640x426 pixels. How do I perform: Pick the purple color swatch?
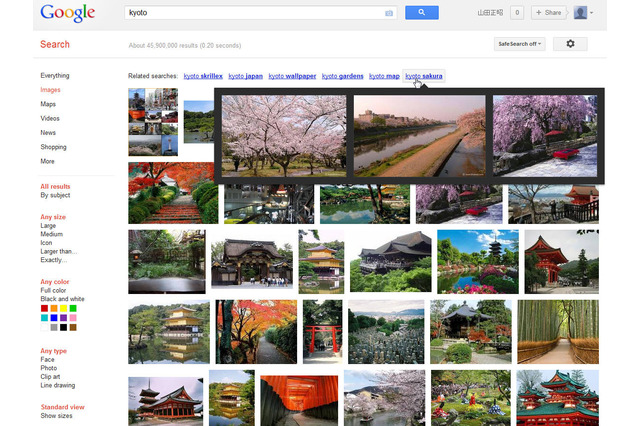(x=63, y=318)
